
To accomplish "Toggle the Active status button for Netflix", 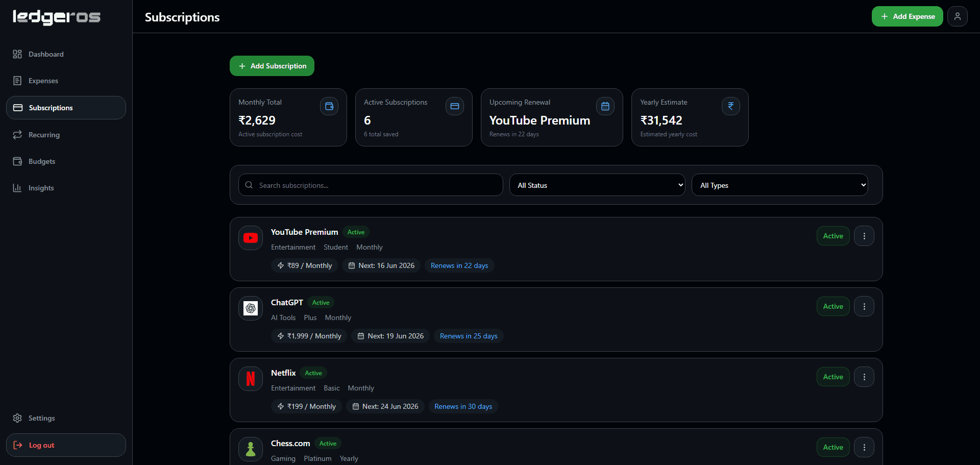I will [833, 377].
